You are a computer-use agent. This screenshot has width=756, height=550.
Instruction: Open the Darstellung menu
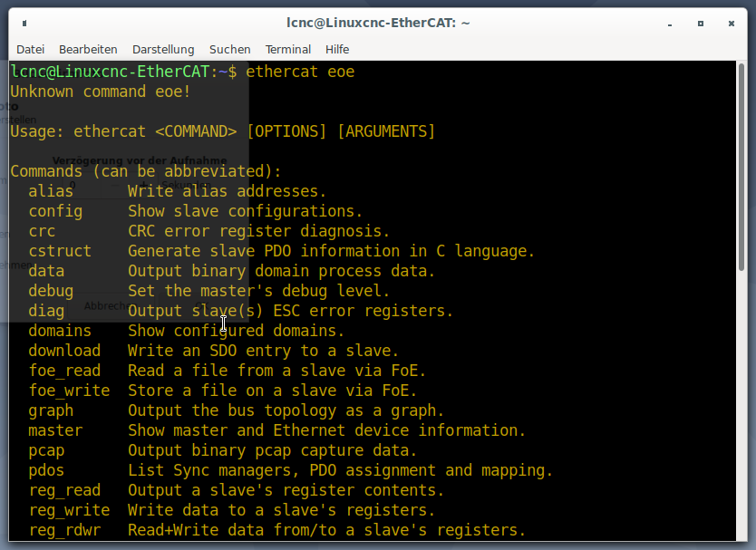[x=163, y=50]
